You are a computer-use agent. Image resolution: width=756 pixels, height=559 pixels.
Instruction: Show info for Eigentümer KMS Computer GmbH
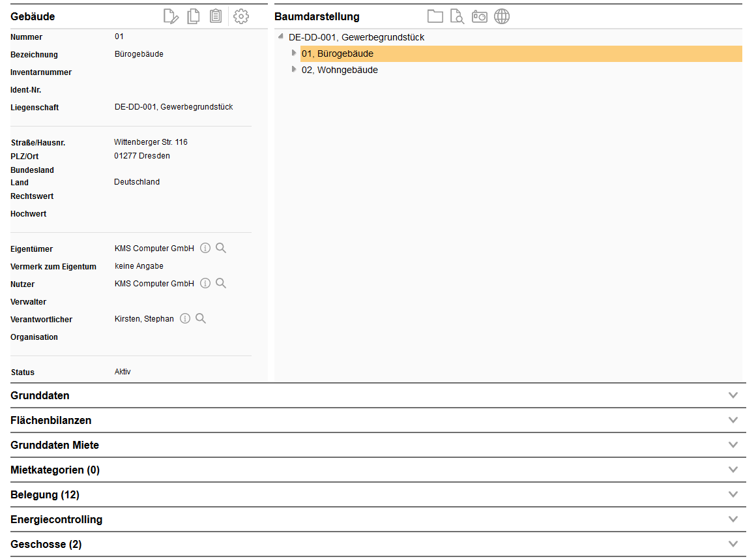pos(205,248)
